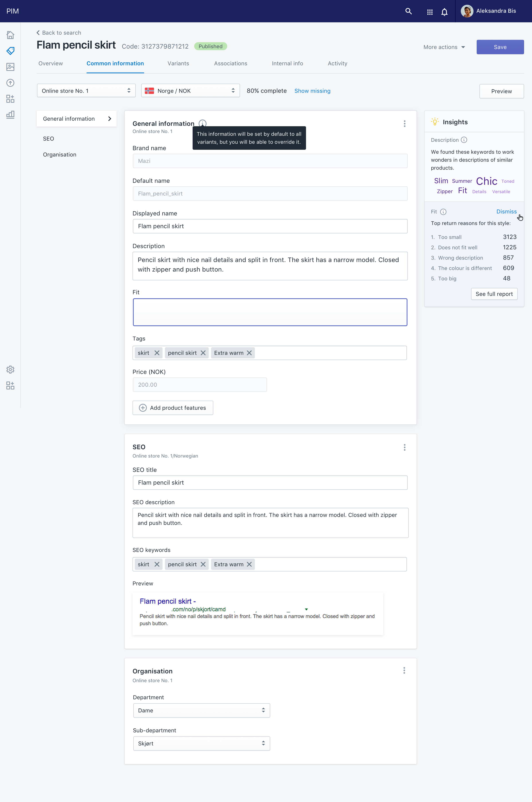Remove the 'Extra warm' tag
Screen dimensions: 532x802
tap(249, 353)
